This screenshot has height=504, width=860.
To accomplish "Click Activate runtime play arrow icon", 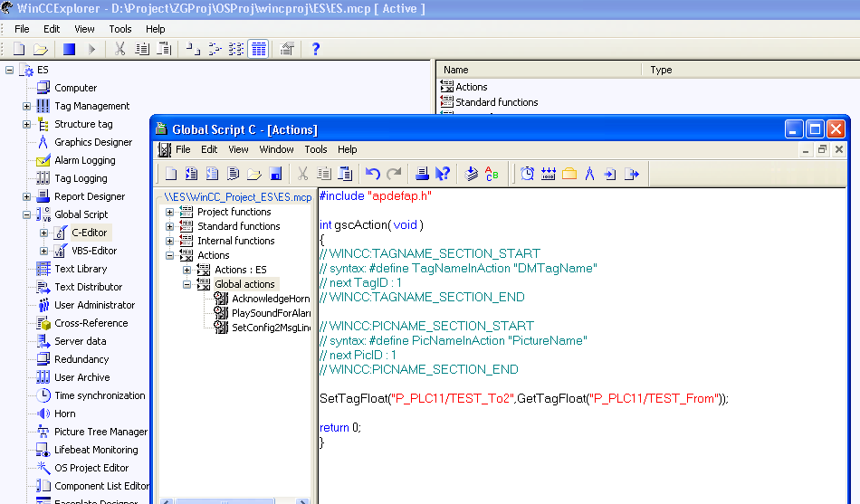I will [91, 50].
